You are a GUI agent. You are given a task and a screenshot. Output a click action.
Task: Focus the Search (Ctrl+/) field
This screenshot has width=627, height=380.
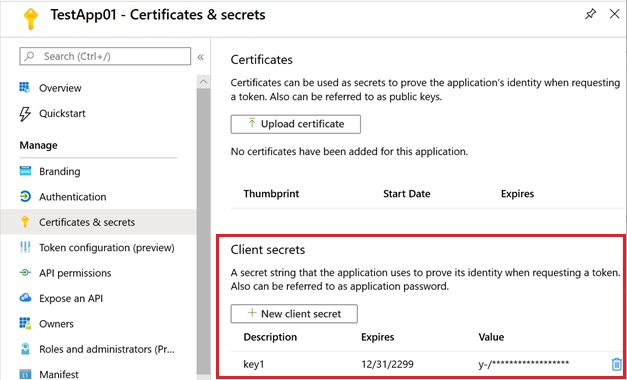click(105, 56)
